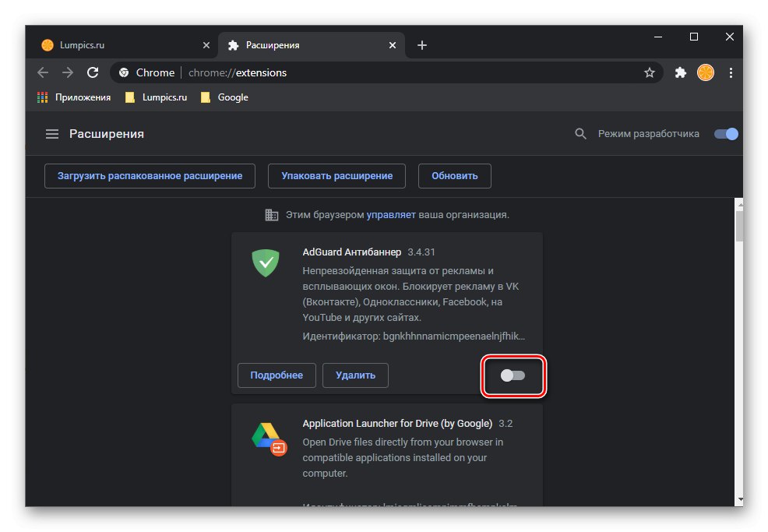Open a new tab with plus button
This screenshot has height=532, width=768.
(x=422, y=45)
